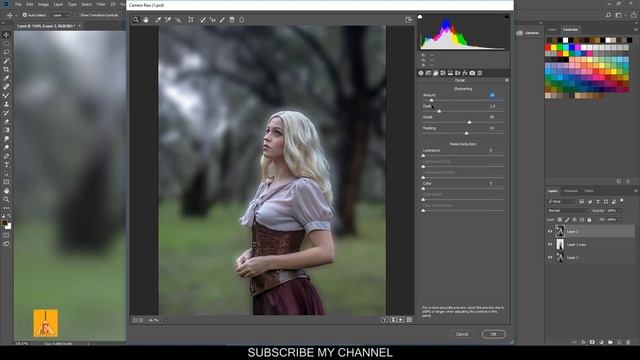Click the Sharpening Amount value field

[492, 95]
